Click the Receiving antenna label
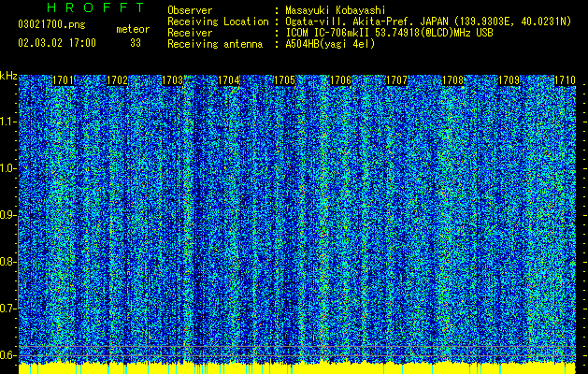Screen dimensions: 588x374 (215, 44)
